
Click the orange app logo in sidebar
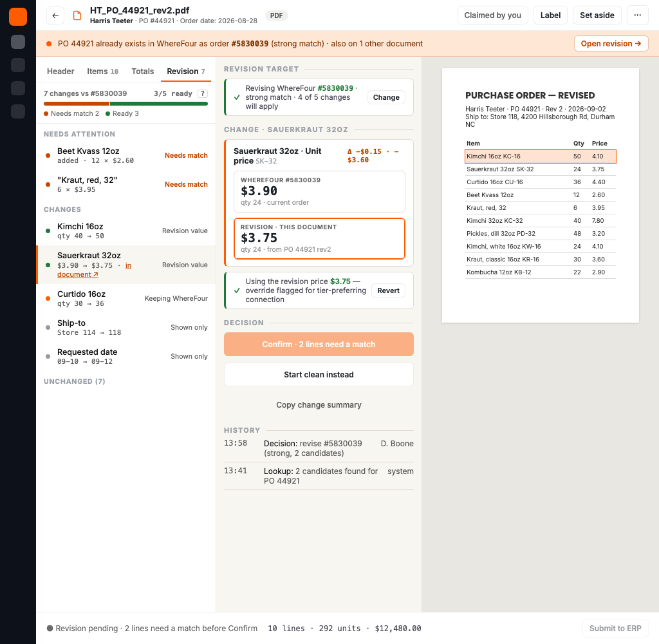click(x=18, y=17)
